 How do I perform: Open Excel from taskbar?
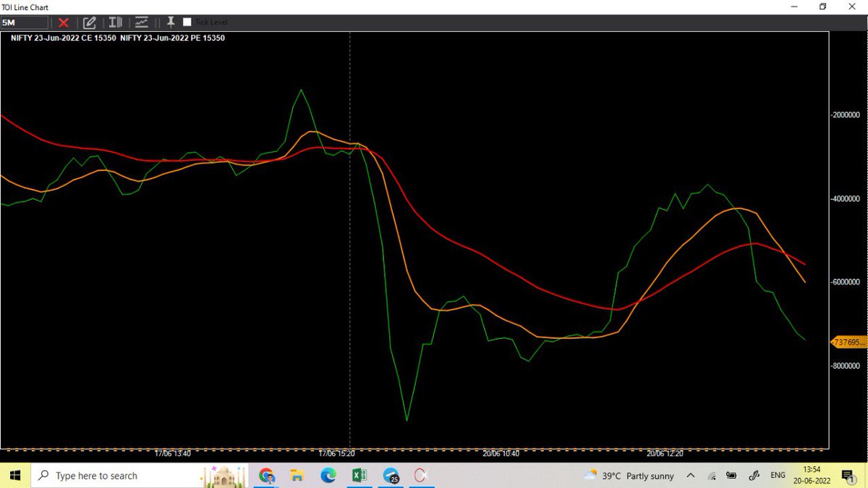click(x=358, y=476)
